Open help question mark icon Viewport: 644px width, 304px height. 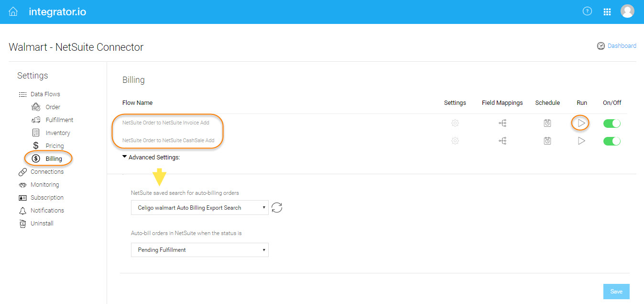click(587, 11)
